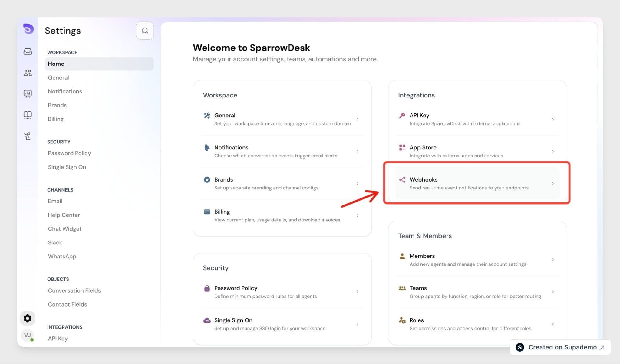Expand Password Policy row chevron in Security card
Screen dimensions: 620x364
tap(358, 292)
